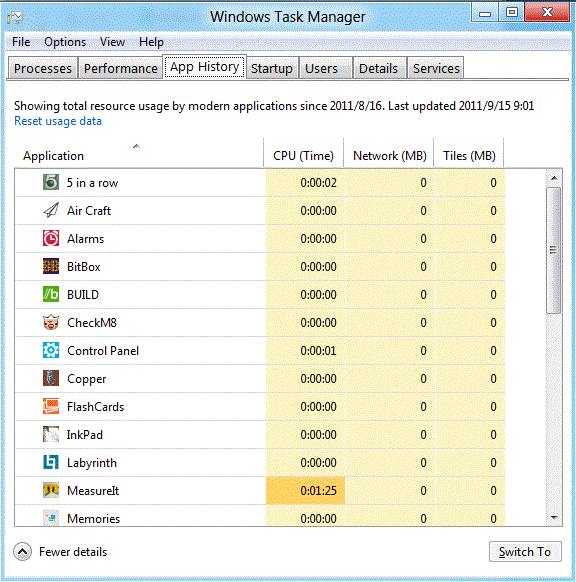Screen dimensions: 576x582
Task: Select the Labyrinth row name
Action: 92,463
